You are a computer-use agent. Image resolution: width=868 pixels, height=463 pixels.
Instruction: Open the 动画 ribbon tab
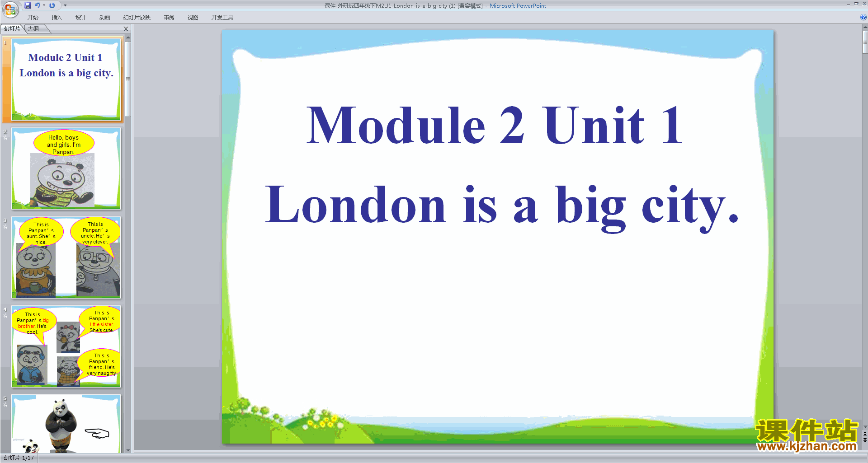104,18
